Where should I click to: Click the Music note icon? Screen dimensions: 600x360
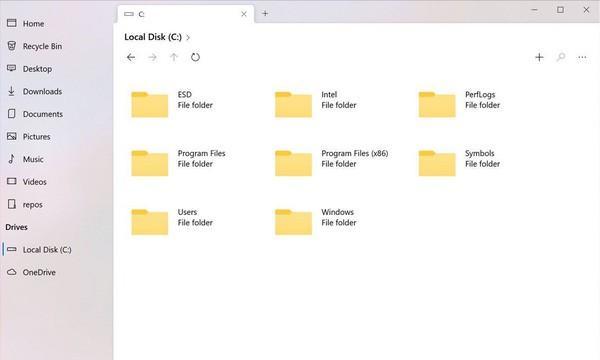pos(11,159)
